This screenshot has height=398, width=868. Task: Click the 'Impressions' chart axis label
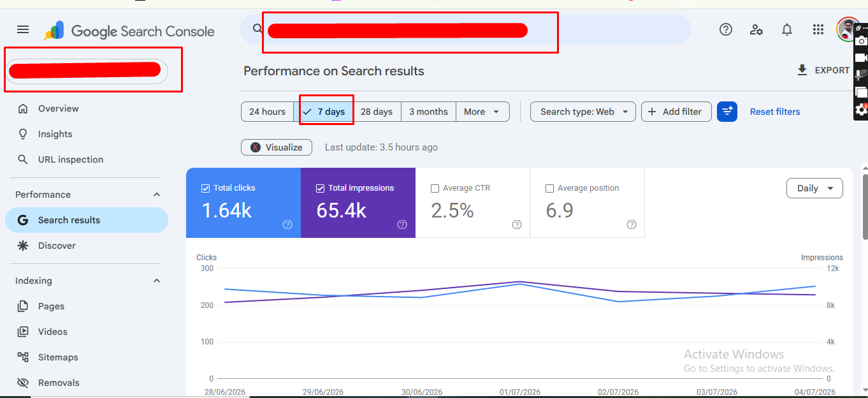click(822, 258)
